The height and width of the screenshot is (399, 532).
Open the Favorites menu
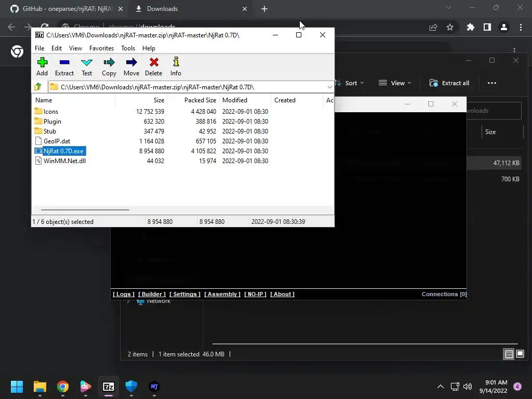pyautogui.click(x=101, y=48)
